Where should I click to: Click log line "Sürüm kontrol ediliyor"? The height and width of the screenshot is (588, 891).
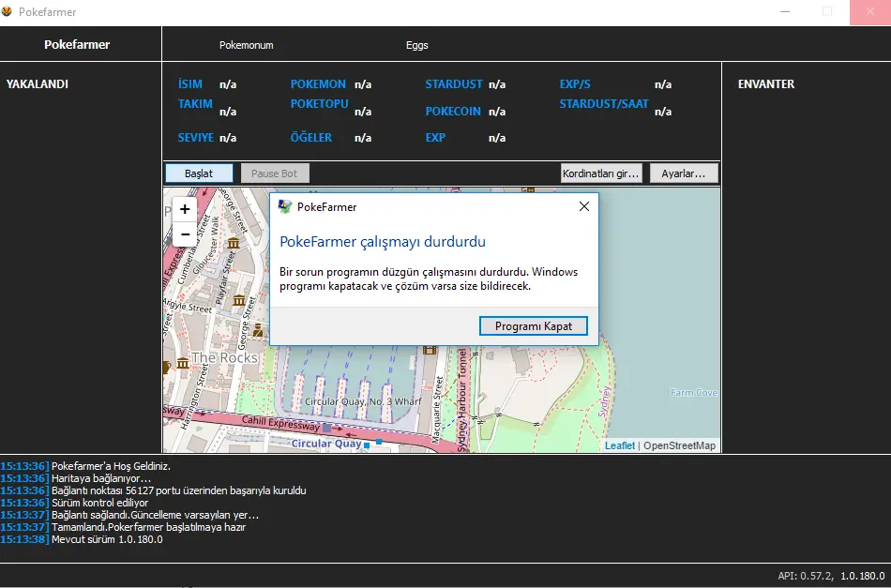tap(99, 503)
